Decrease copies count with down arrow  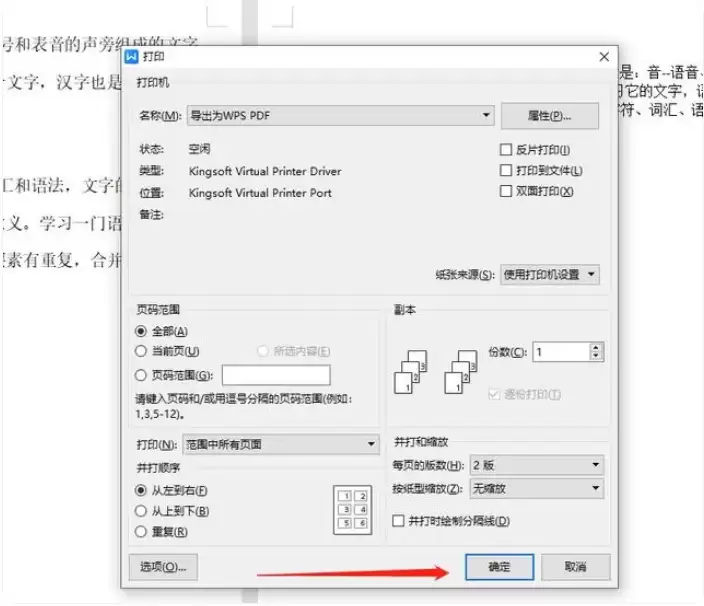pos(596,356)
